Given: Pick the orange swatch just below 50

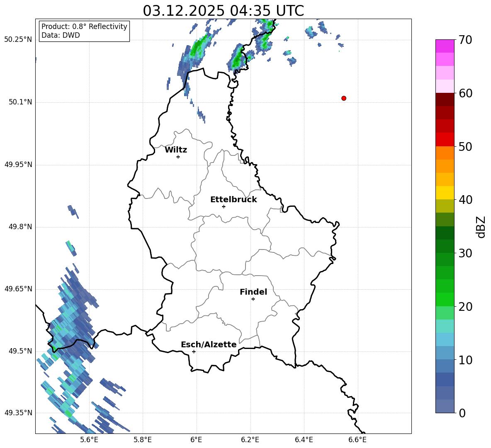Looking at the screenshot, I should click(x=445, y=153).
